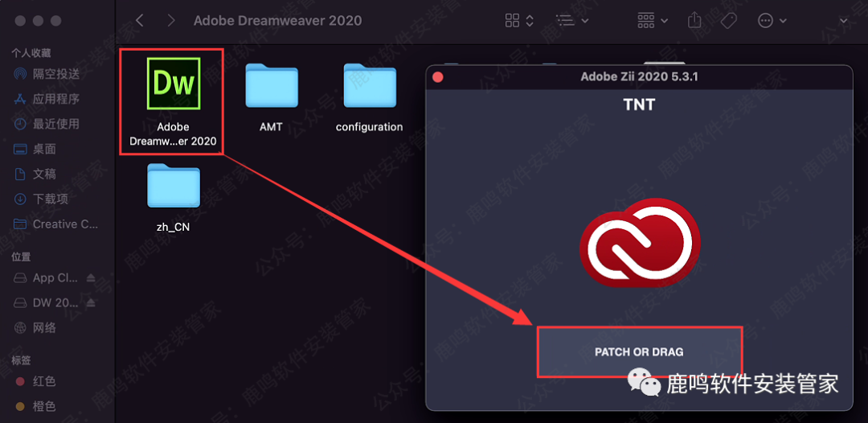This screenshot has width=868, height=423.
Task: Open the more actions ellipsis dropdown
Action: [772, 21]
